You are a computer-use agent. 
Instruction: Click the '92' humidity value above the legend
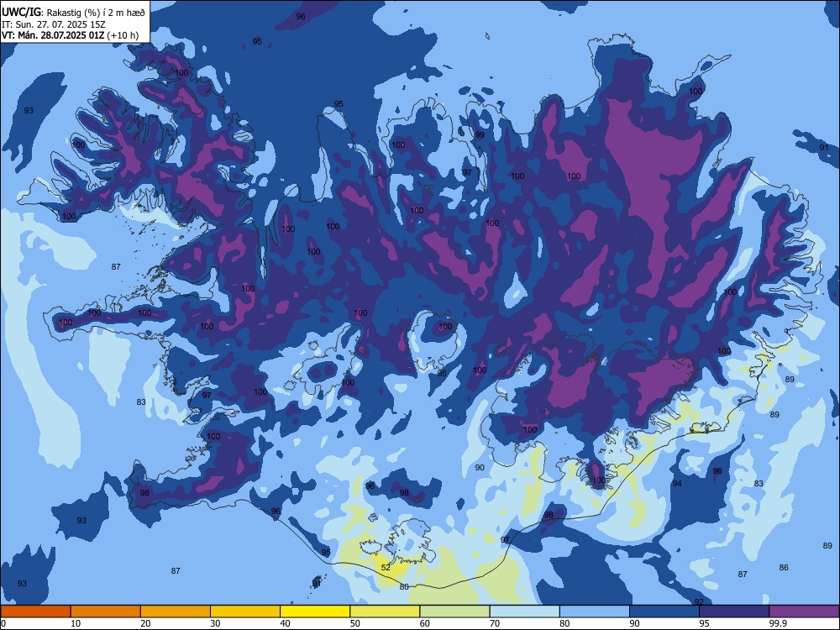(699, 602)
